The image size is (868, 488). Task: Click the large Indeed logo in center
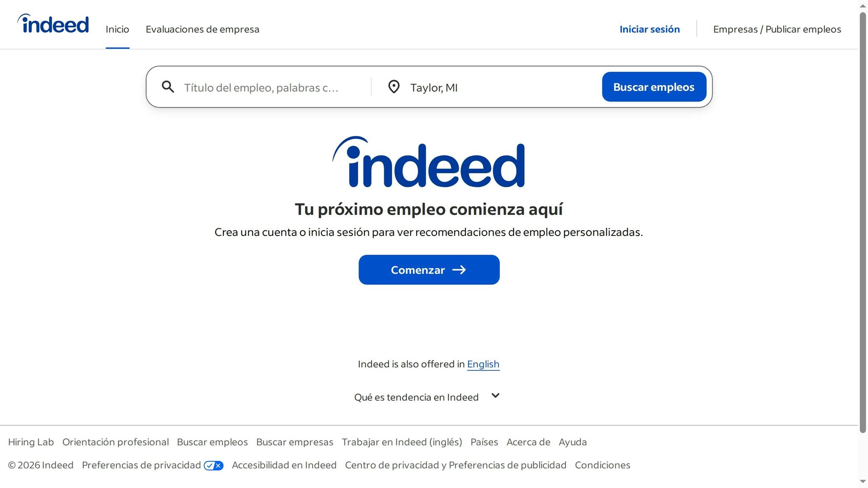point(428,162)
